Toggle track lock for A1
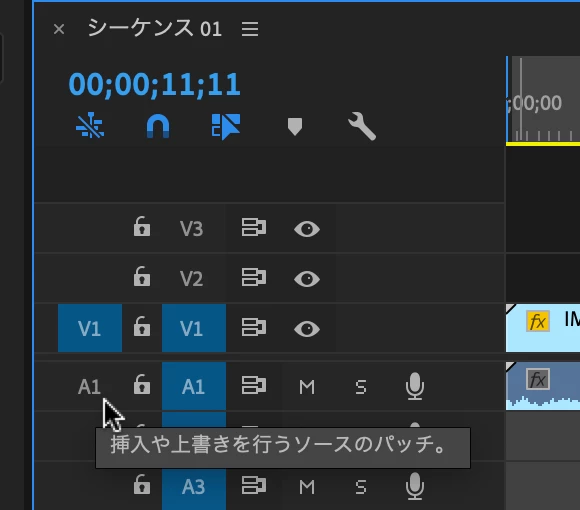This screenshot has height=510, width=580. point(142,384)
